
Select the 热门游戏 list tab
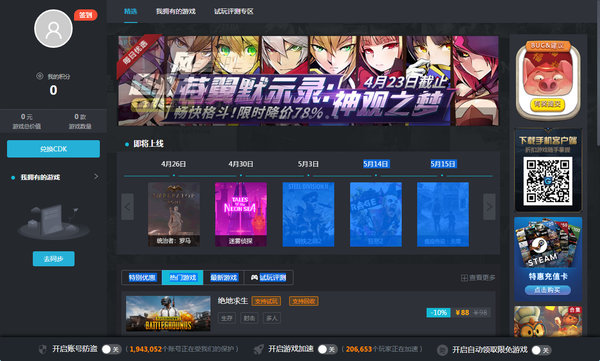tap(183, 278)
